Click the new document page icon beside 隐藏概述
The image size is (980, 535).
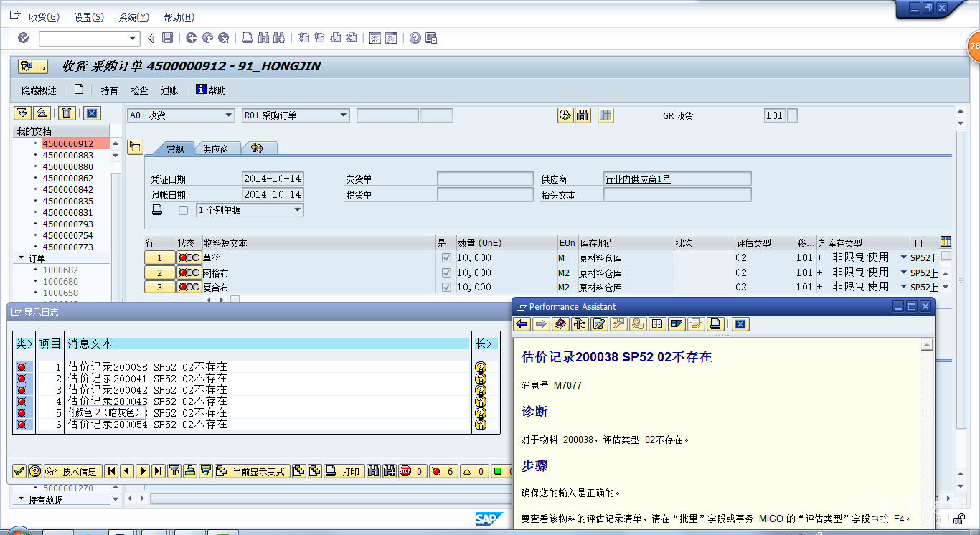(79, 90)
